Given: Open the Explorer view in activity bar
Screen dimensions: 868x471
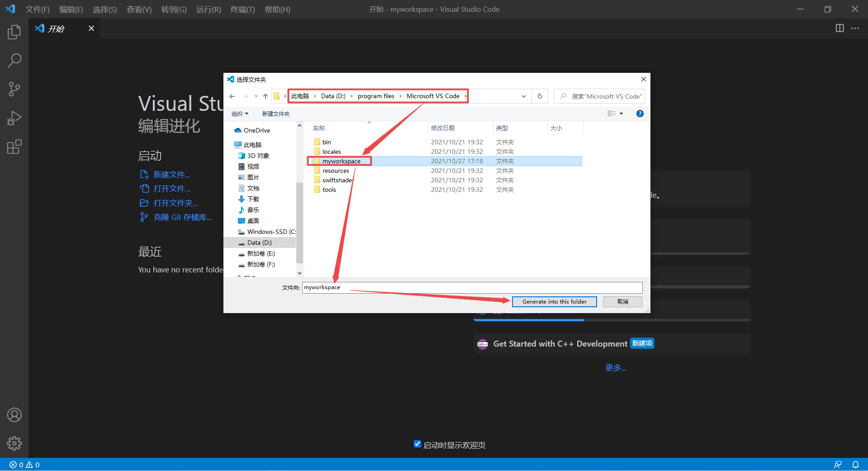Looking at the screenshot, I should pos(14,32).
